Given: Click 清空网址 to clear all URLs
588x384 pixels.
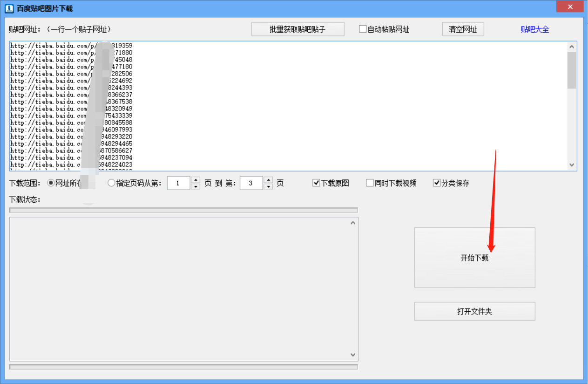Looking at the screenshot, I should click(463, 29).
